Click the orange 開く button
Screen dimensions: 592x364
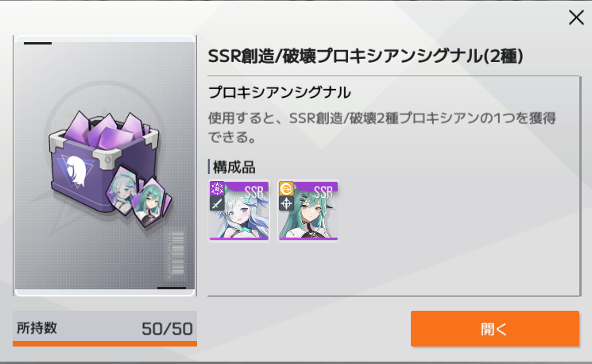494,328
